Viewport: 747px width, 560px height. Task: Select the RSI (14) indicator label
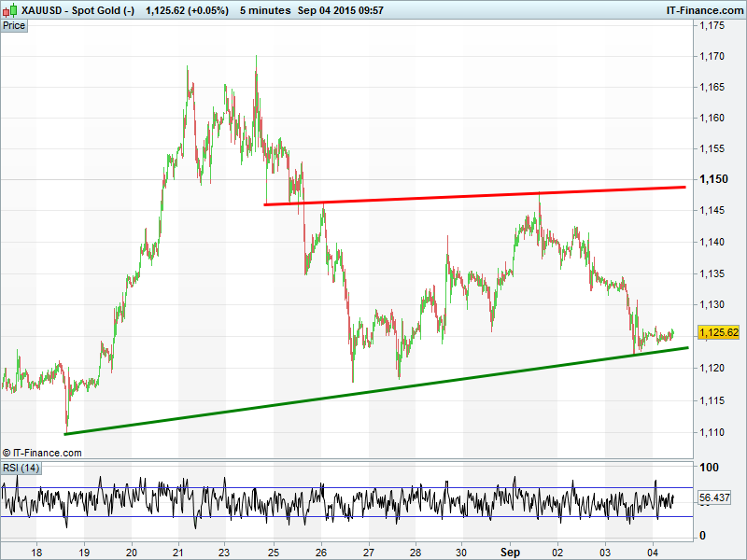(21, 468)
